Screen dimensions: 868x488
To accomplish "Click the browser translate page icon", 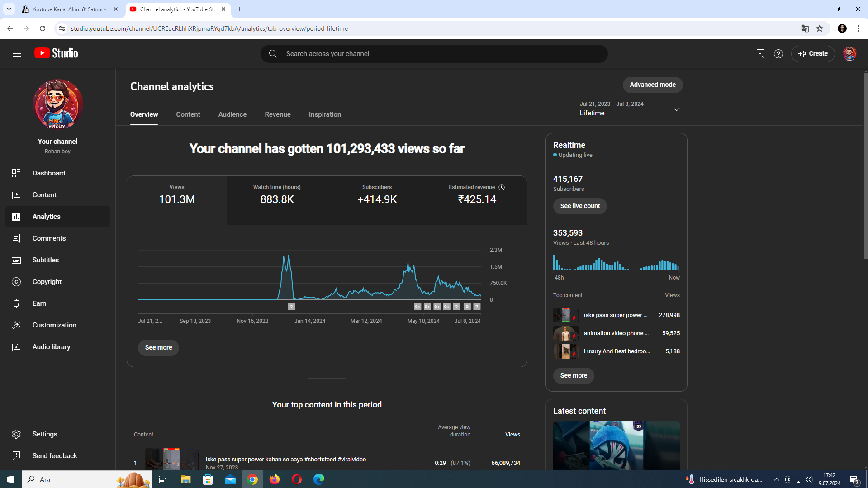I will click(805, 28).
